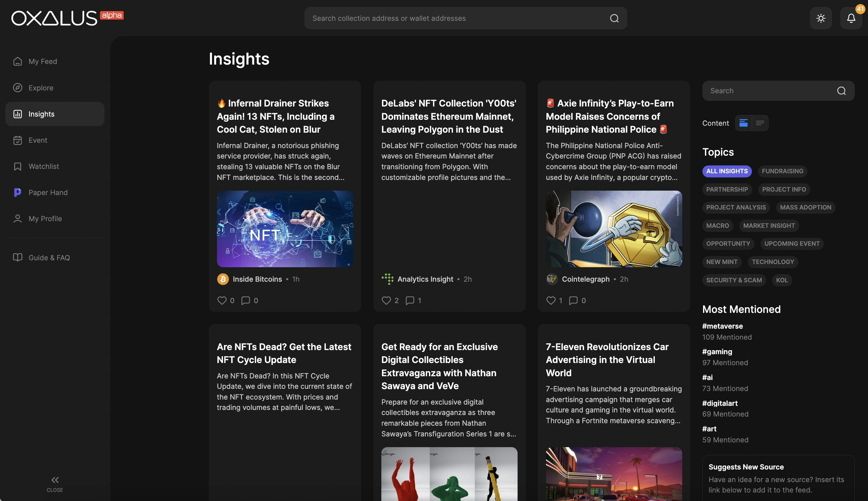Like the Infernal Drainer article
The height and width of the screenshot is (501, 868).
222,300
